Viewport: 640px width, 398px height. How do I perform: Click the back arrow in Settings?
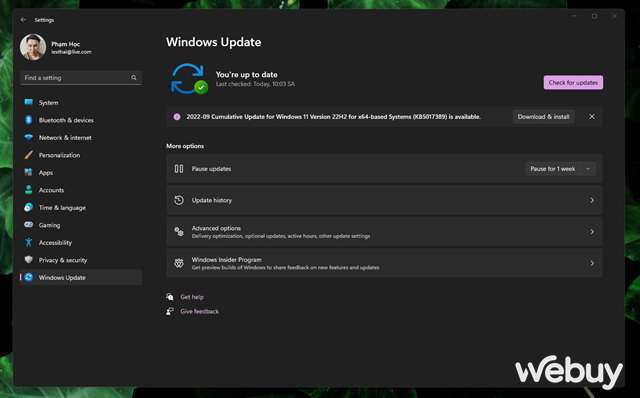tap(23, 20)
